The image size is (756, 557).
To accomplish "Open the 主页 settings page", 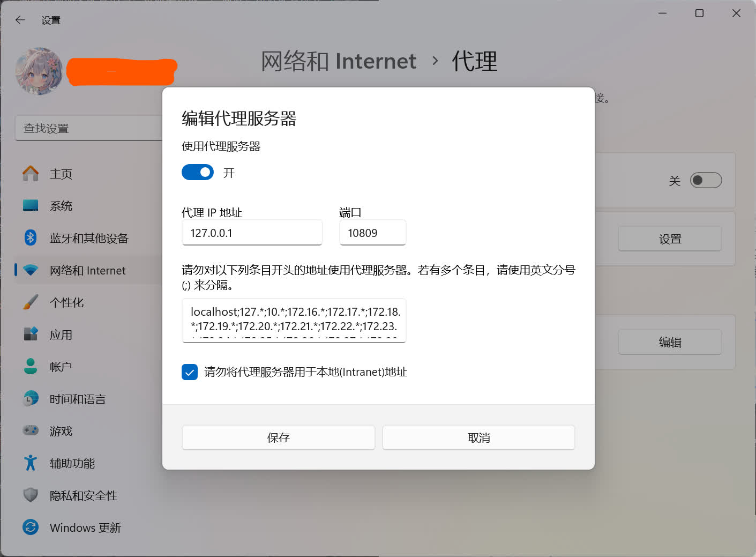I will coord(60,174).
